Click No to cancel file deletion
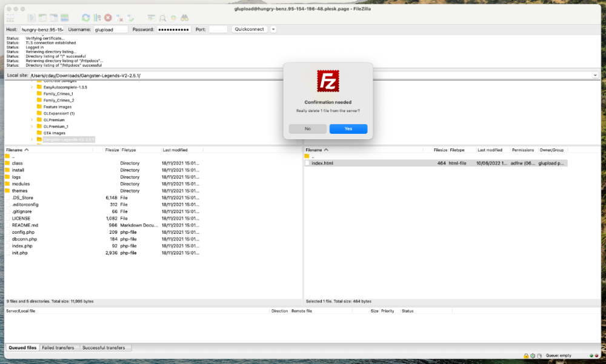Image resolution: width=606 pixels, height=364 pixels. click(308, 129)
